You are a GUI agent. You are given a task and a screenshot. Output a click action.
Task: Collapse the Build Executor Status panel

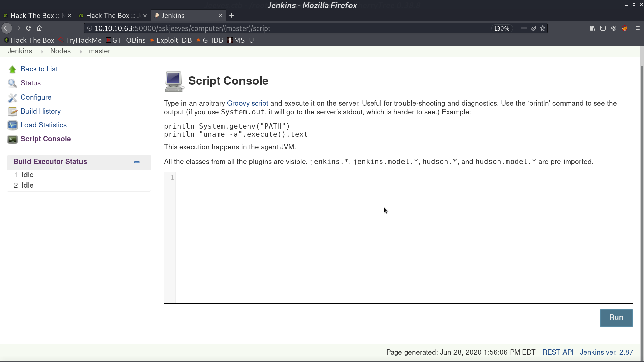(137, 162)
